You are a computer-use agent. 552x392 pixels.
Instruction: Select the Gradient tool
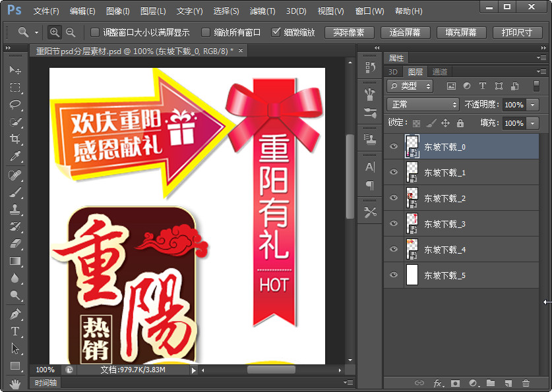coord(15,261)
